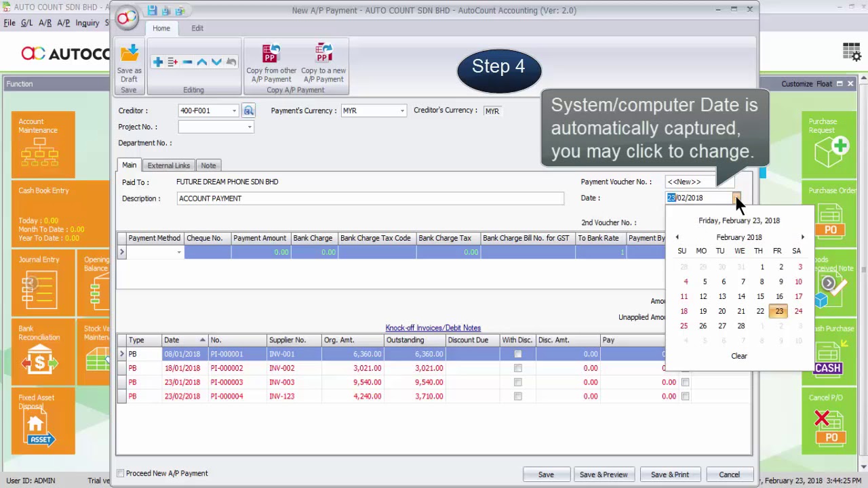Tick With Disc. checkbox for PI-000004

(518, 396)
